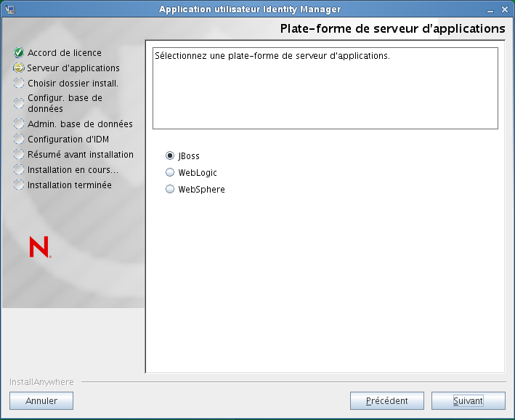Screen dimensions: 515x420
Task: Go back with the Précédent button
Action: [387, 400]
